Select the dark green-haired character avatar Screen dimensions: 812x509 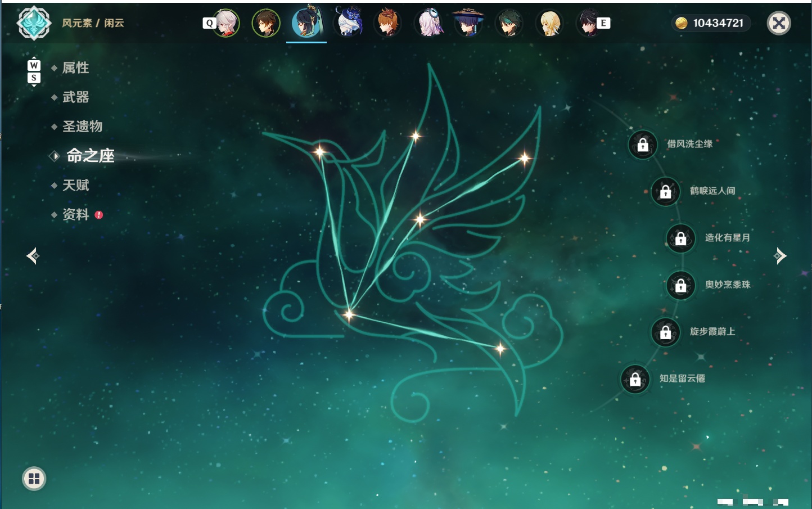coord(509,23)
